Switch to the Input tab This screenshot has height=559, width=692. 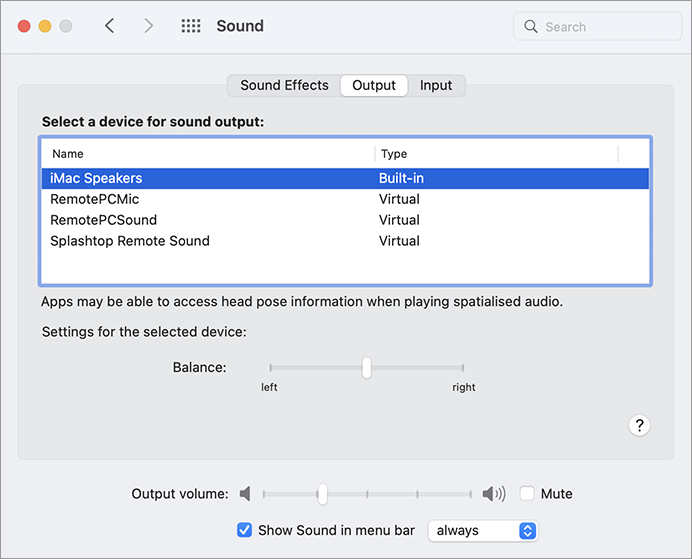pos(436,85)
